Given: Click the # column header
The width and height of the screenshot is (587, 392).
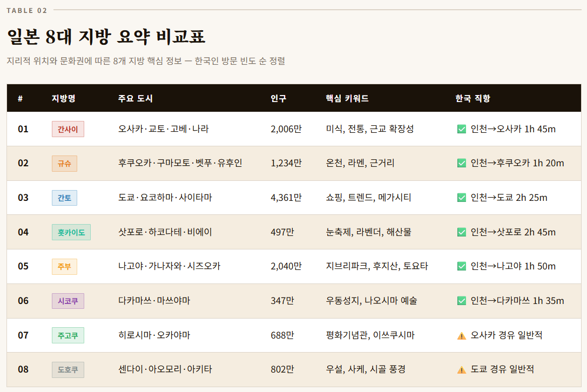Looking at the screenshot, I should 20,98.
